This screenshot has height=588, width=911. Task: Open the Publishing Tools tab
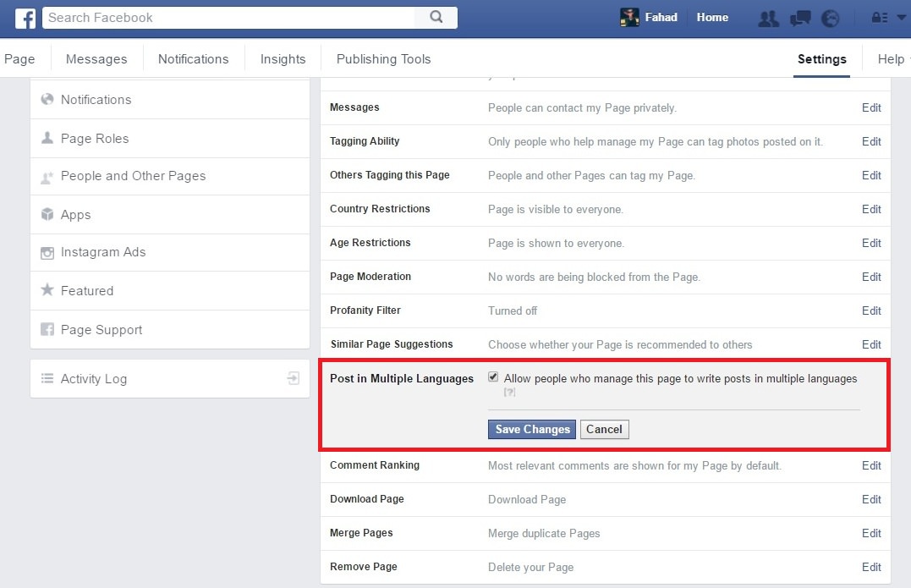383,59
